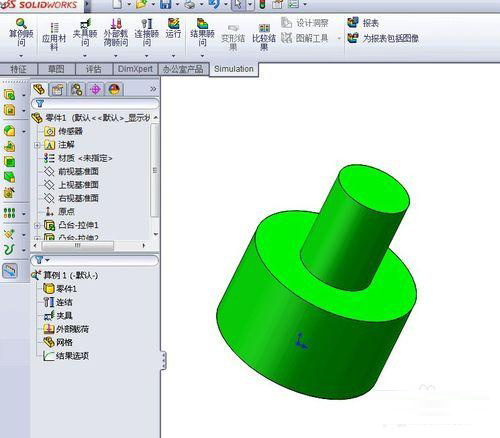This screenshot has height=438, width=500.
Task: Click the Apply Material (应用材料) icon
Action: (x=54, y=37)
